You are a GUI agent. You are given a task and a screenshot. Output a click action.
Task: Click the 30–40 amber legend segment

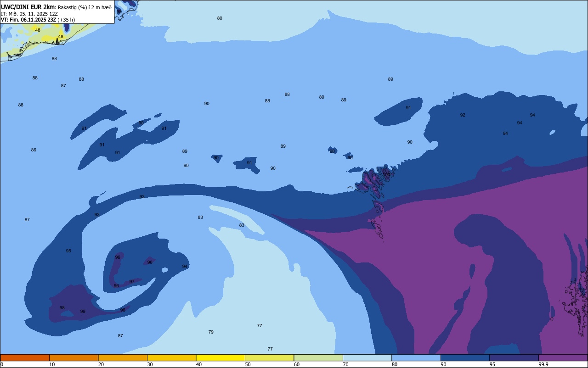(x=171, y=357)
